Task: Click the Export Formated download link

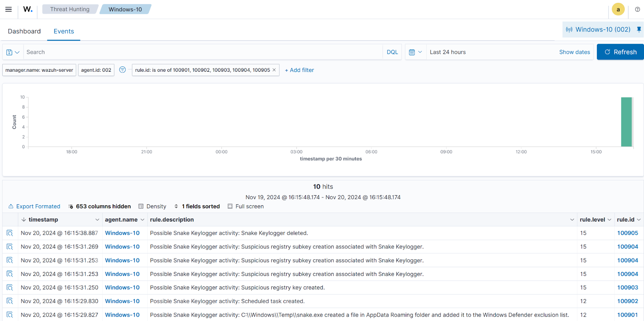Action: pos(34,206)
